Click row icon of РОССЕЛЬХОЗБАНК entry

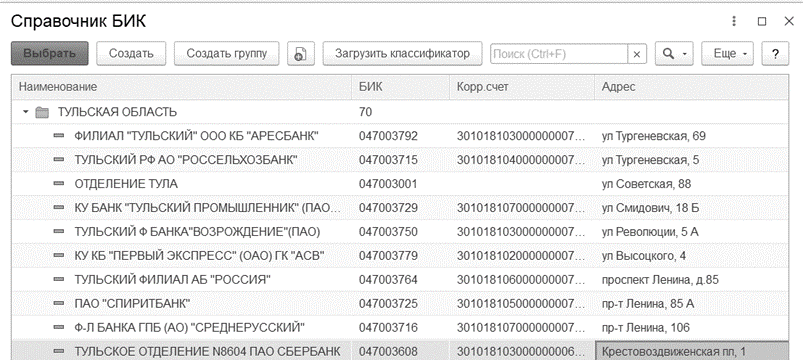click(x=59, y=160)
